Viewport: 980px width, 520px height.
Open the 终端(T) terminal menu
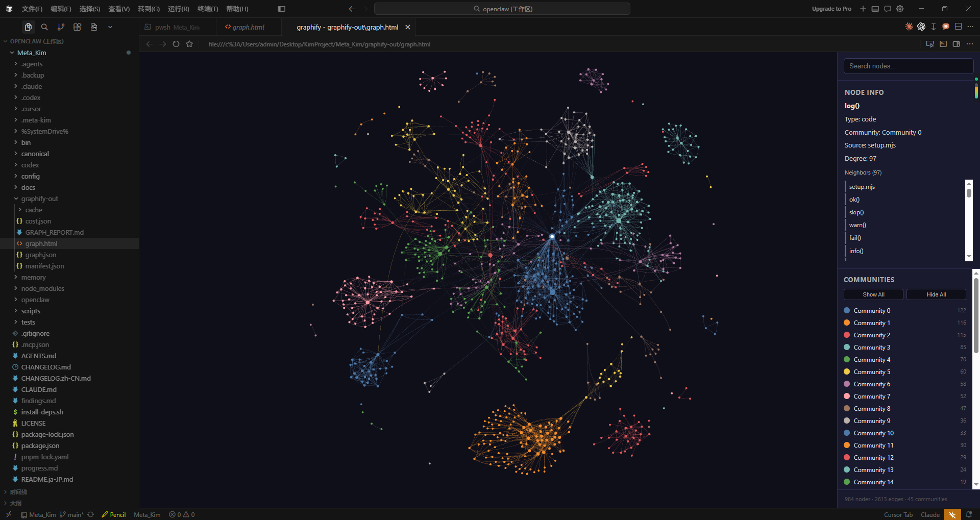click(x=208, y=9)
